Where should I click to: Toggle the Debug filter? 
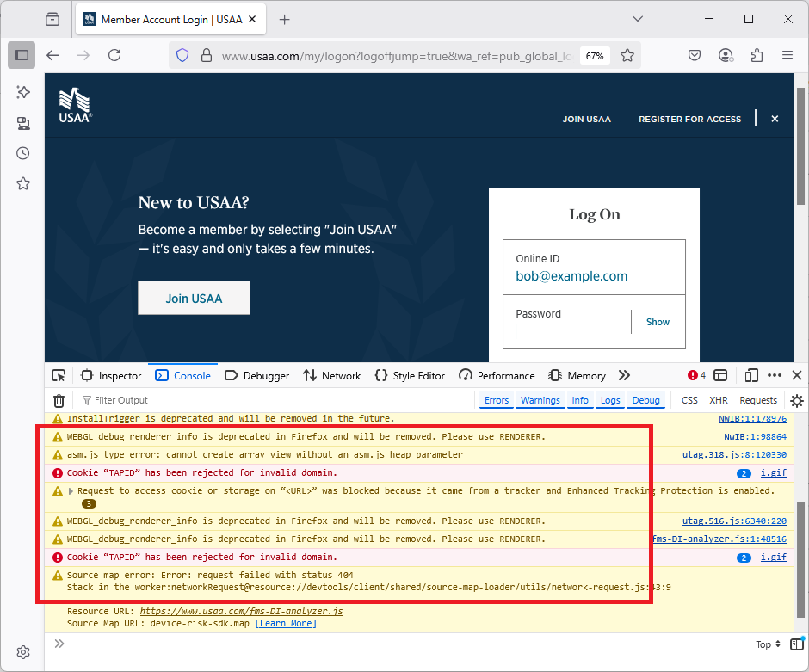[646, 400]
